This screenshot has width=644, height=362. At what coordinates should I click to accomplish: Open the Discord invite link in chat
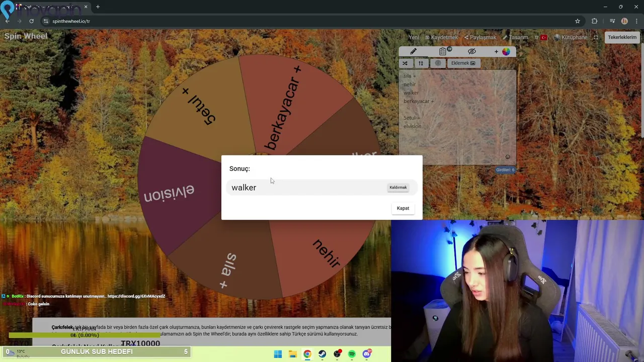pyautogui.click(x=136, y=296)
